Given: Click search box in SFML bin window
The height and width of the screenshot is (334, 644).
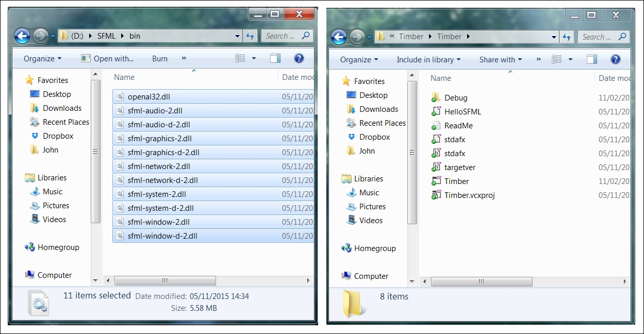Looking at the screenshot, I should (288, 36).
